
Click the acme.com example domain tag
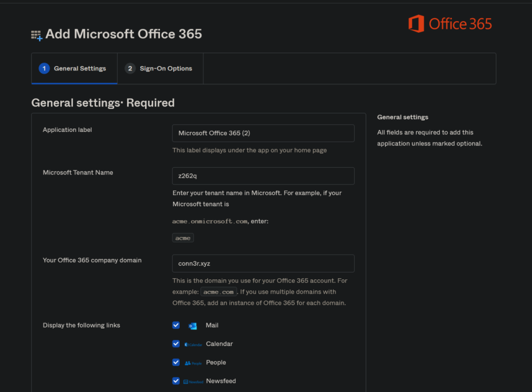coord(218,292)
